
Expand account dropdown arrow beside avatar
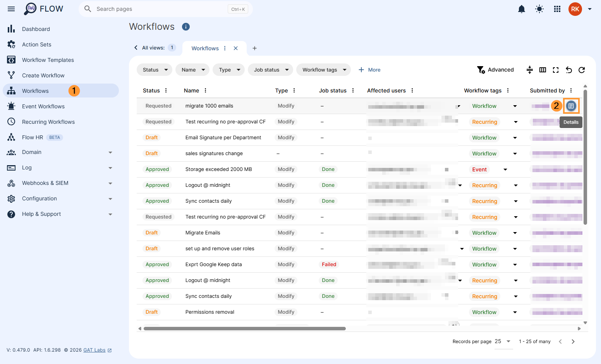tap(590, 9)
